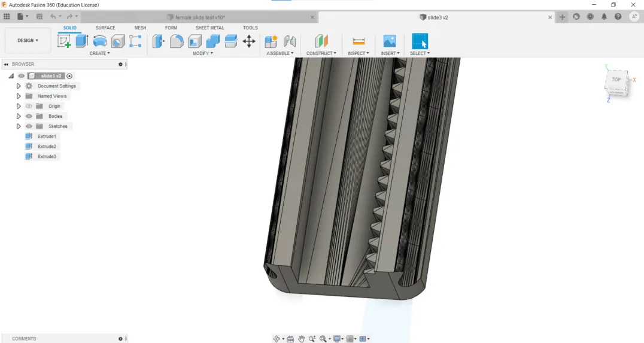Select the Combine tool
This screenshot has width=644, height=343.
point(212,41)
